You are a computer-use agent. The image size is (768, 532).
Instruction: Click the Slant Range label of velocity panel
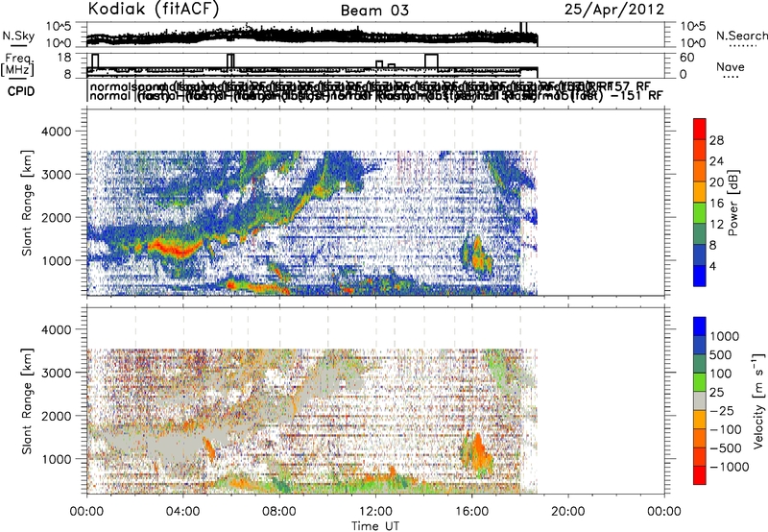point(27,400)
